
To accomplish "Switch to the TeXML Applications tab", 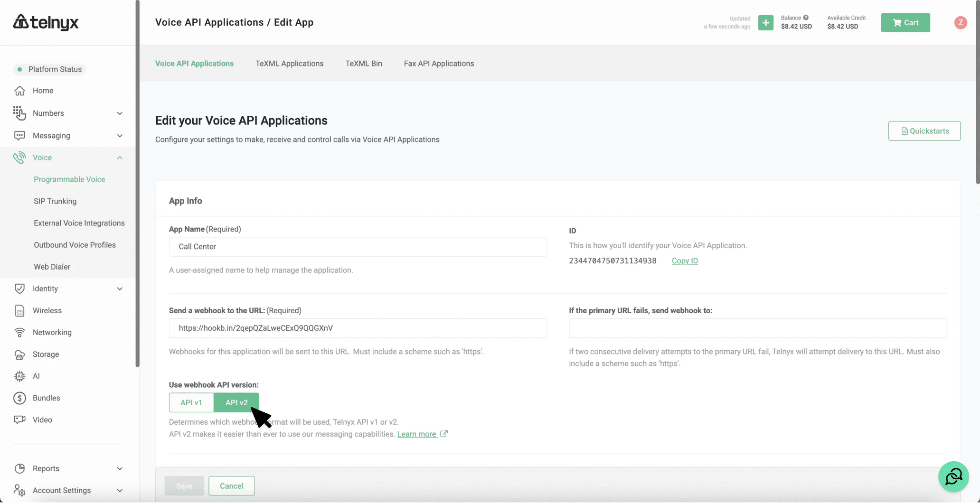I will click(289, 63).
